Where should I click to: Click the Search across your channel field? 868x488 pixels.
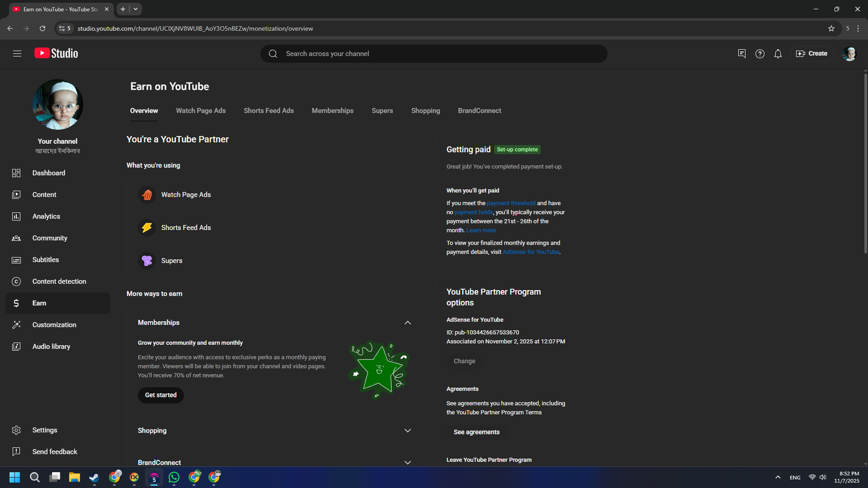pos(434,54)
